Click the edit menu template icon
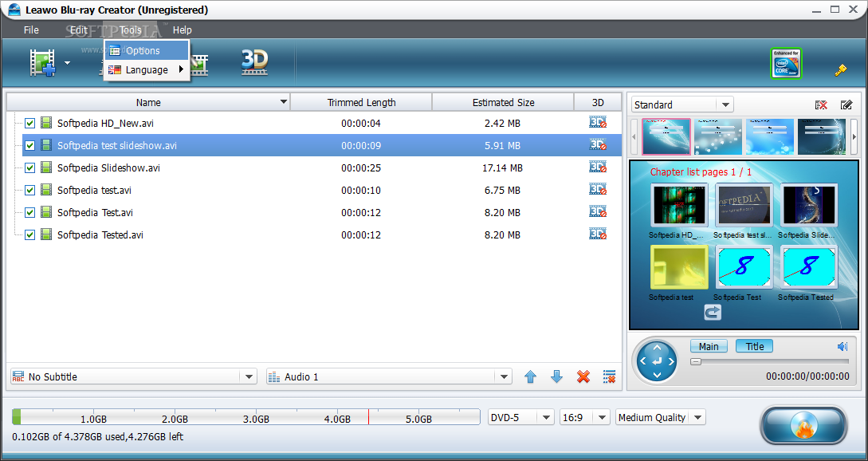The width and height of the screenshot is (868, 461). coord(846,104)
